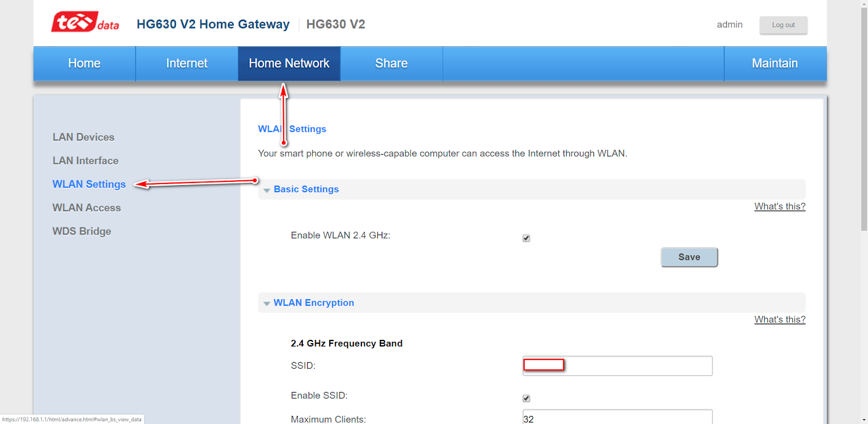Open the Home tab

[x=84, y=63]
